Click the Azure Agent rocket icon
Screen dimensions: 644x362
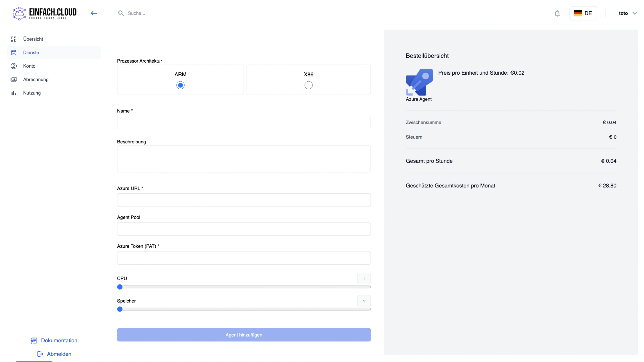pyautogui.click(x=419, y=82)
